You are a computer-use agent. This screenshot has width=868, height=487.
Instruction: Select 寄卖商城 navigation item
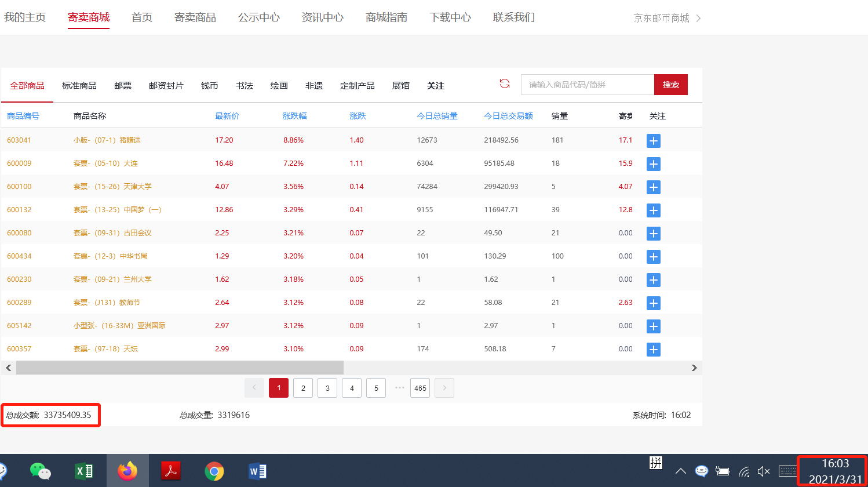coord(89,17)
